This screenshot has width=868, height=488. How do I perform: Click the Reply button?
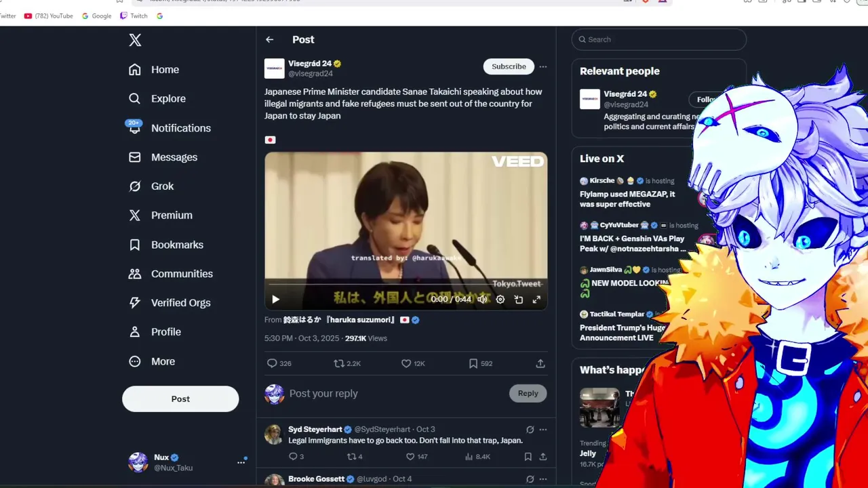pyautogui.click(x=528, y=393)
